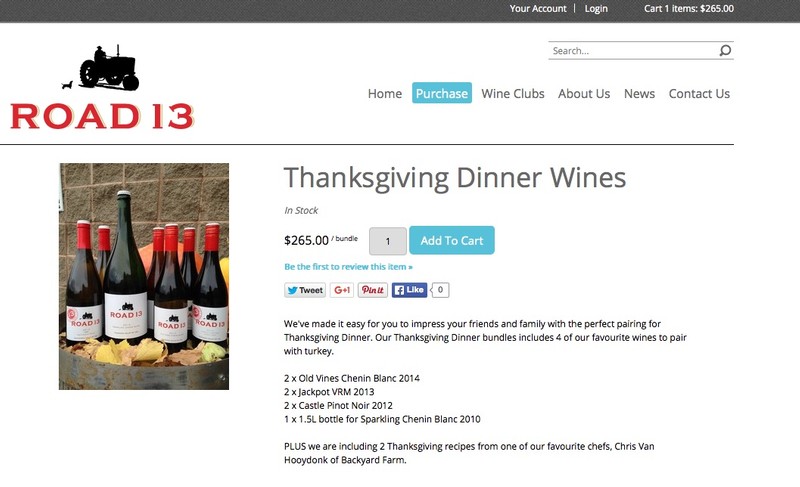Navigate to Contact Us

[x=699, y=94]
